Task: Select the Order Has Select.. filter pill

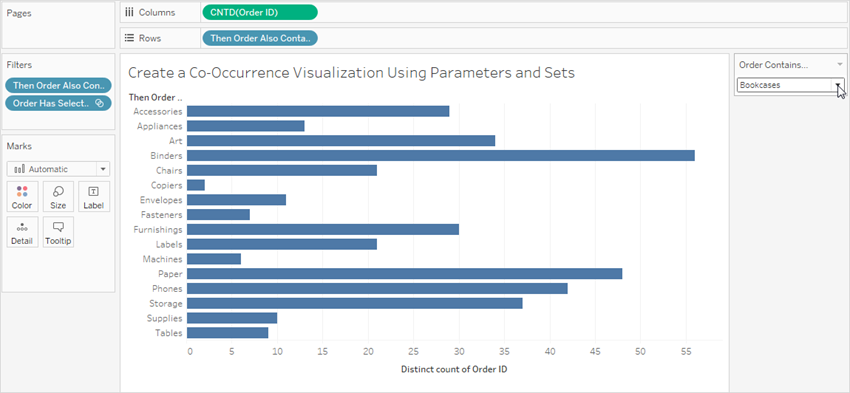Action: [x=58, y=103]
